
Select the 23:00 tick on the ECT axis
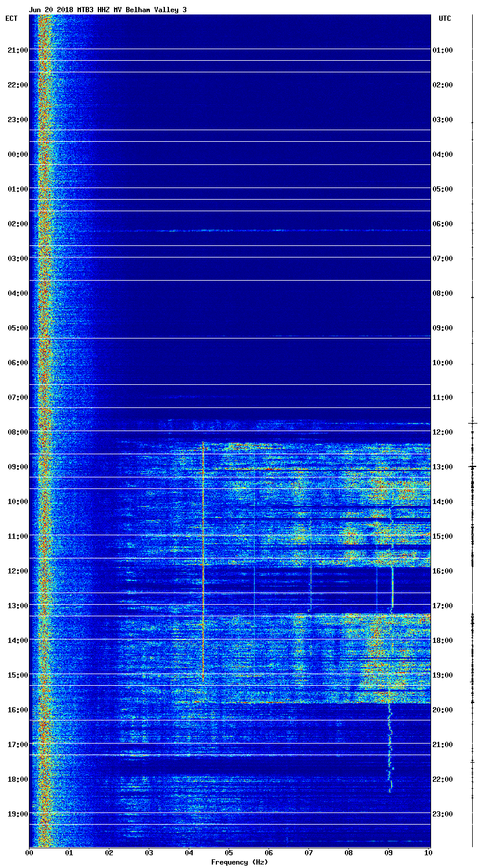pyautogui.click(x=17, y=120)
